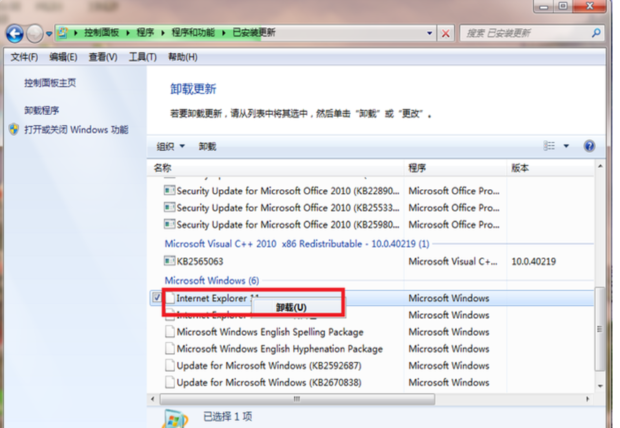The height and width of the screenshot is (428, 620).
Task: Click vertical scrollbar down arrow
Action: [600, 386]
